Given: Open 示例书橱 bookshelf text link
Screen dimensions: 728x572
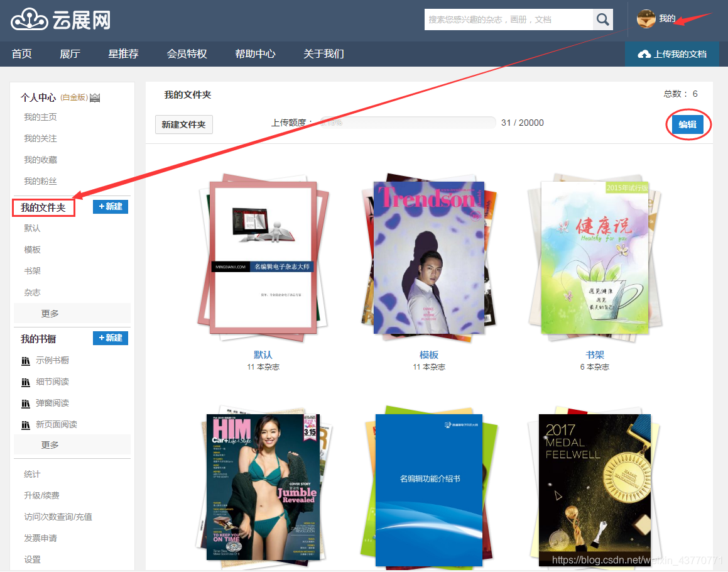Looking at the screenshot, I should [53, 361].
